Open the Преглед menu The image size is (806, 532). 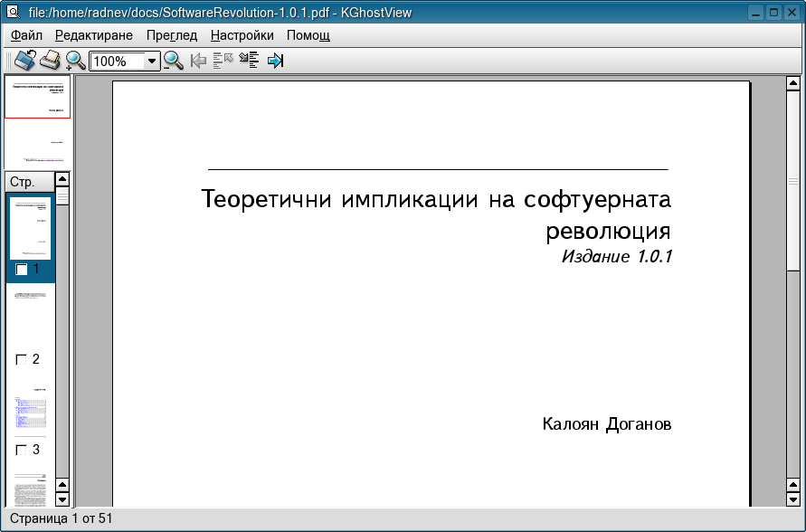pos(171,35)
